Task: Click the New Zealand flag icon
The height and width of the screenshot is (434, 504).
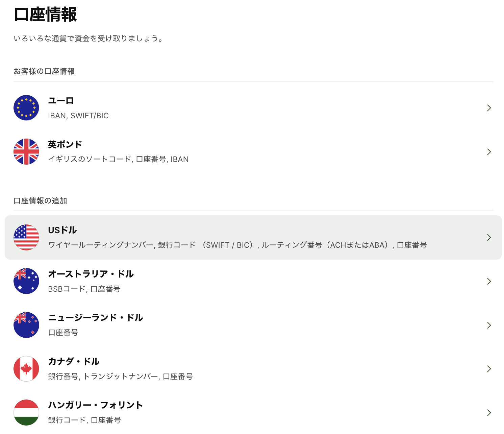Action: pos(26,325)
